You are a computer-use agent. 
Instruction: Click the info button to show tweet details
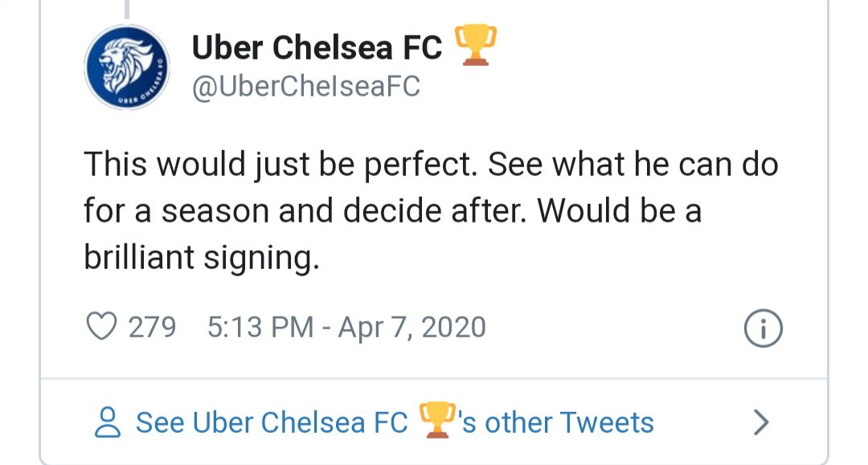pyautogui.click(x=762, y=327)
